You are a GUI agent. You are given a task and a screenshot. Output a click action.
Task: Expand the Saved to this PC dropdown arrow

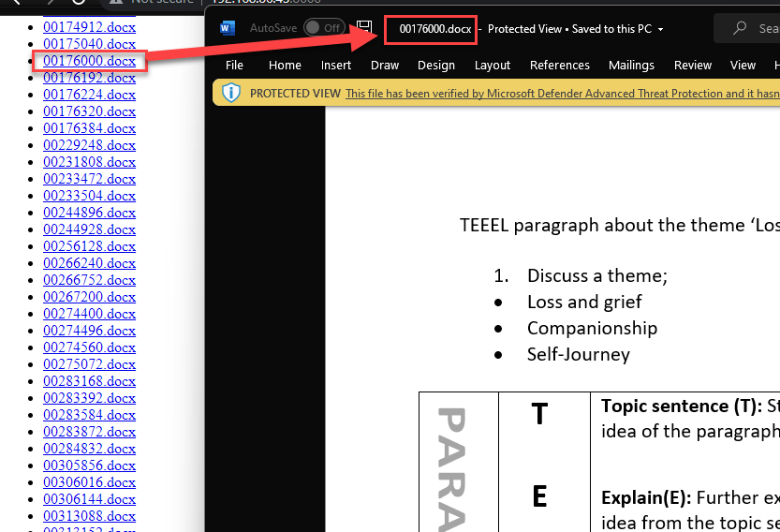tap(661, 29)
